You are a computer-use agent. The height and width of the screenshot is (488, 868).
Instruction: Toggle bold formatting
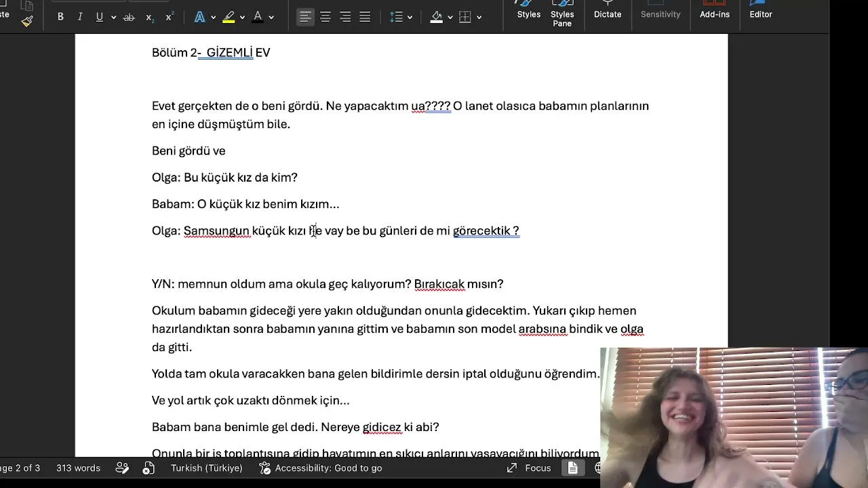pos(60,17)
